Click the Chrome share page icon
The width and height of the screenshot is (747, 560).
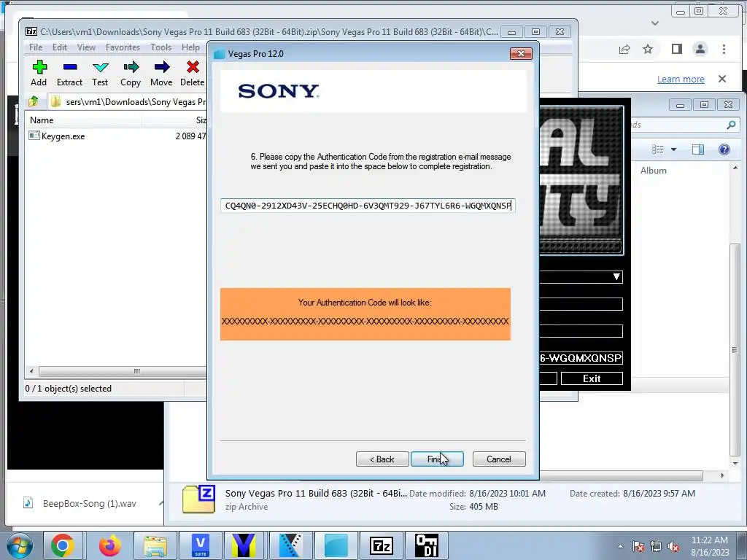(x=624, y=49)
